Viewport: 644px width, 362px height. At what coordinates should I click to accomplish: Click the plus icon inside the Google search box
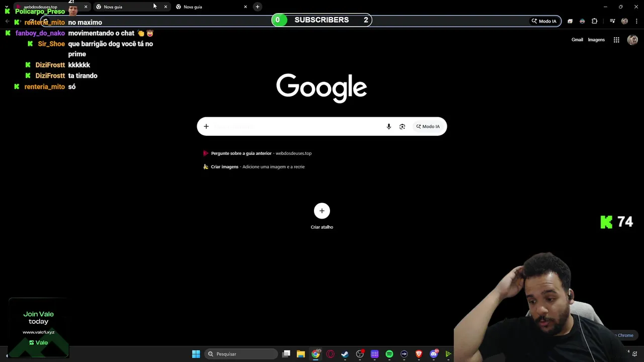(x=206, y=127)
